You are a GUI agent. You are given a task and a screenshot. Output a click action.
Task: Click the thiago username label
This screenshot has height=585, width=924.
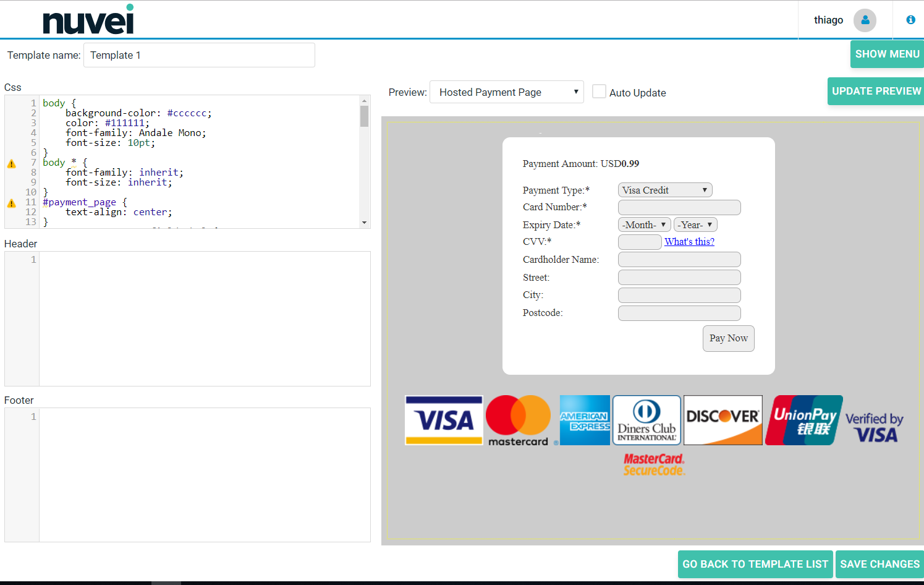pos(828,20)
